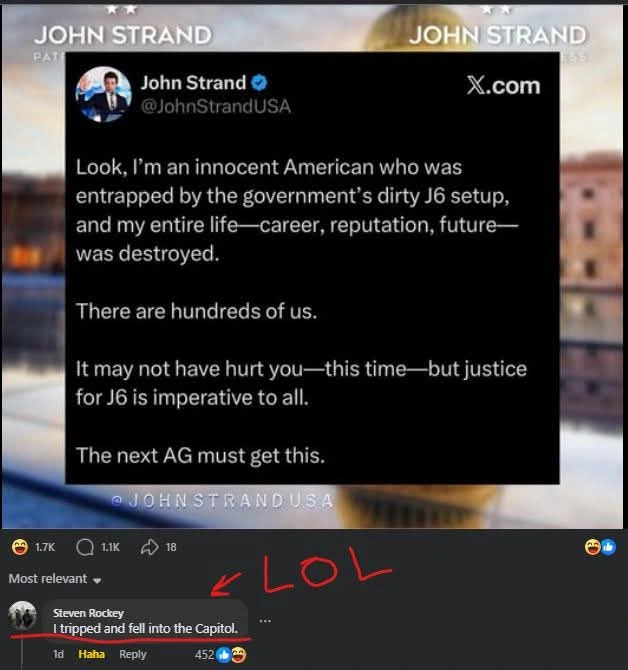Viewport: 628px width, 670px height.
Task: Click Steven Rockey's profile picture
Action: click(x=23, y=615)
